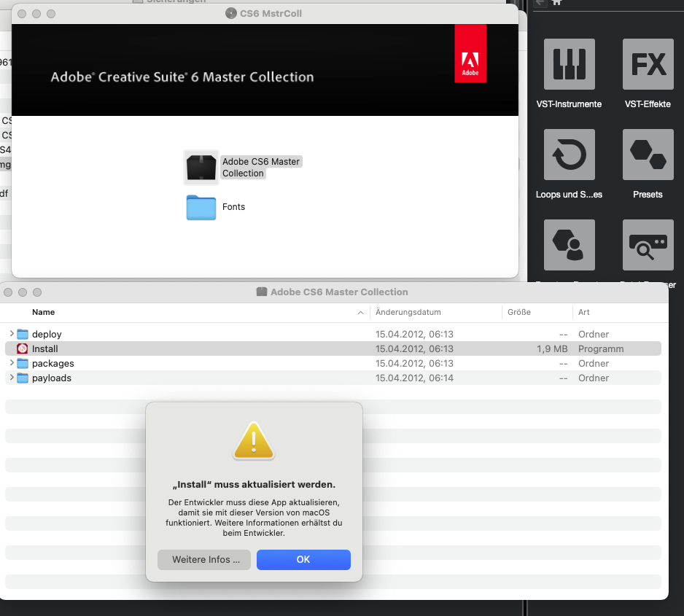Open the Presets hexagon tile
684x616 pixels.
pyautogui.click(x=648, y=155)
